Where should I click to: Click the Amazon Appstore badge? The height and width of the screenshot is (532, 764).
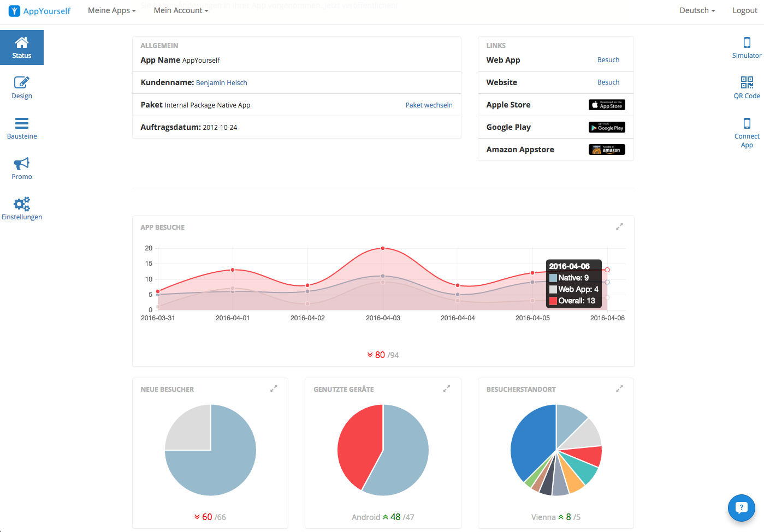pyautogui.click(x=607, y=150)
